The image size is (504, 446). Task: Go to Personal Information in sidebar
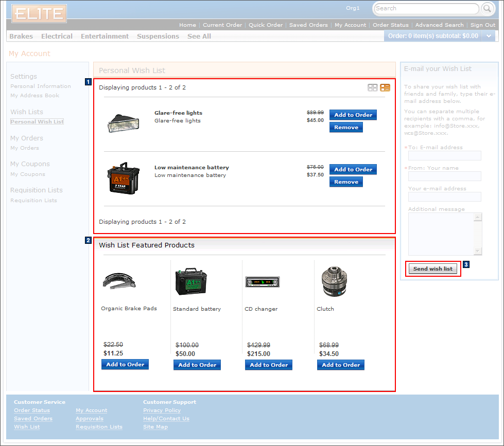point(41,86)
